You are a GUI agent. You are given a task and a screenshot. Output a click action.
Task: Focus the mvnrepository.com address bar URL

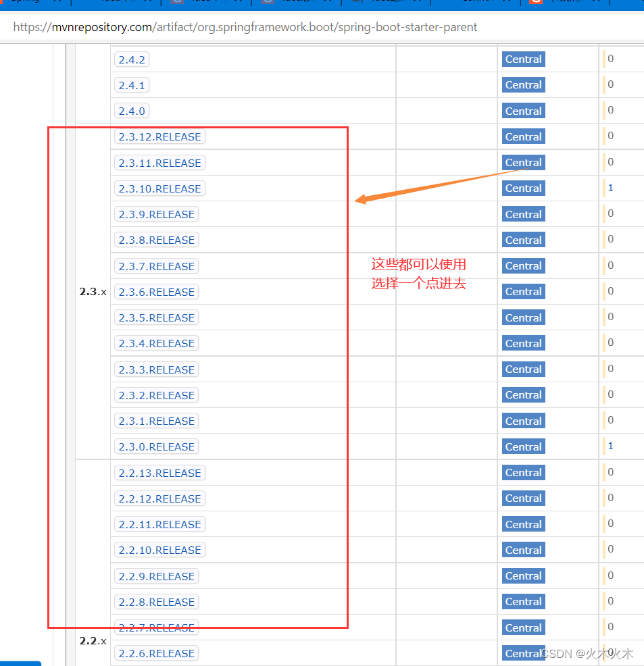coord(245,27)
